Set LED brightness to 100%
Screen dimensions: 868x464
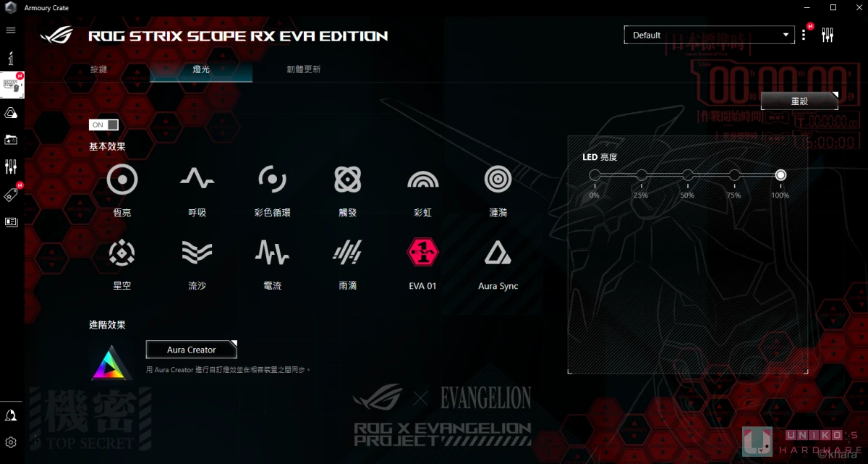pyautogui.click(x=780, y=175)
